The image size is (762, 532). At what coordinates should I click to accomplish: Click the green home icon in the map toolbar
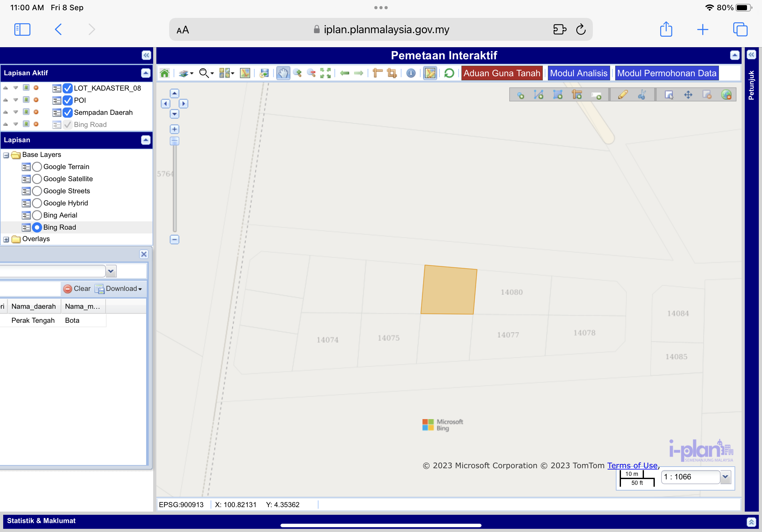165,73
